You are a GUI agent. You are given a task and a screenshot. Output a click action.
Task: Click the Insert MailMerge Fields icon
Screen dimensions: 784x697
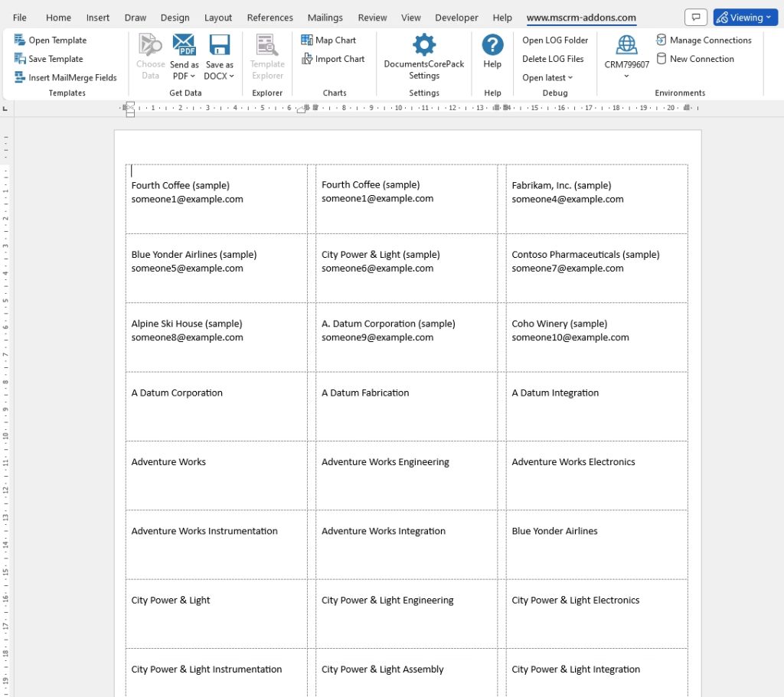point(19,77)
